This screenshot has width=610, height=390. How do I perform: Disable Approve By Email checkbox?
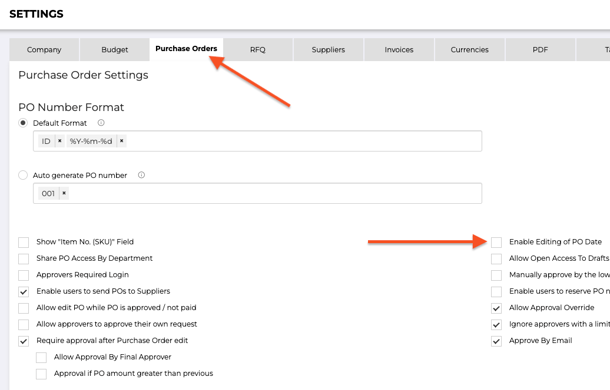click(x=496, y=341)
